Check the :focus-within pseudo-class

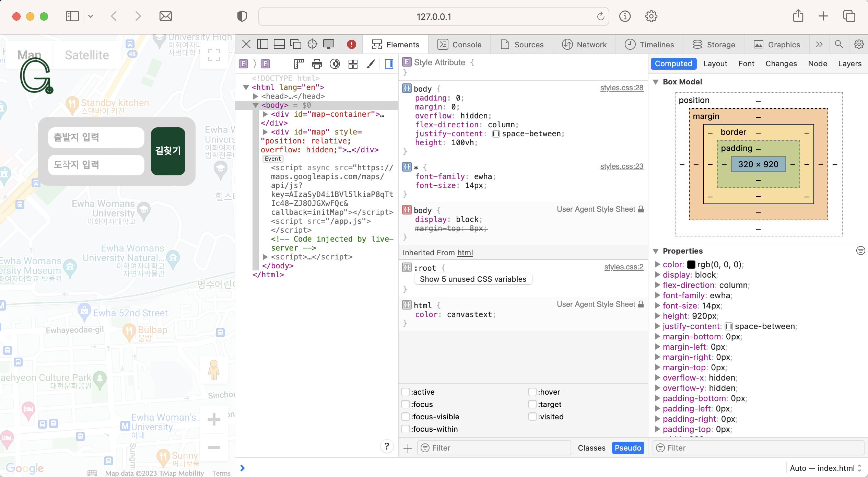[x=406, y=429]
